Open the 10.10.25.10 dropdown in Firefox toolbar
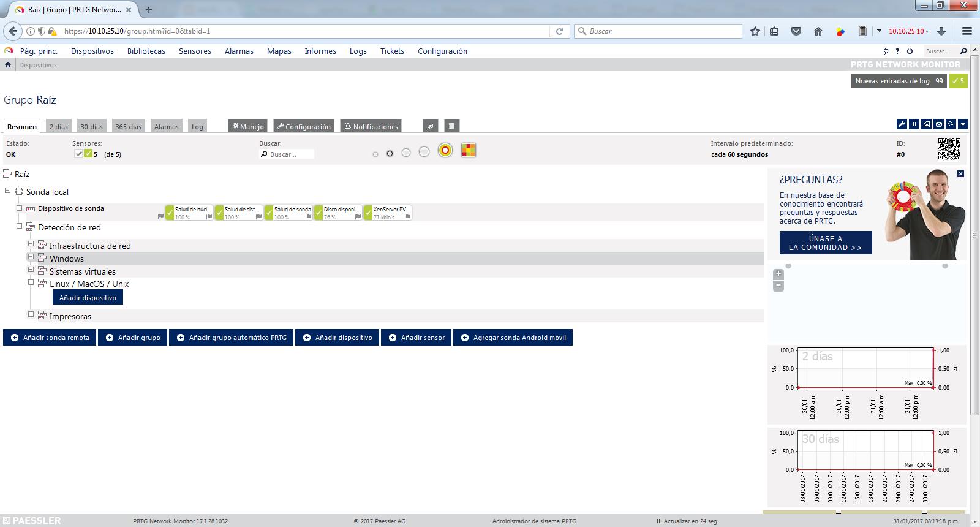Screen dimensions: 980x527 tap(908, 31)
